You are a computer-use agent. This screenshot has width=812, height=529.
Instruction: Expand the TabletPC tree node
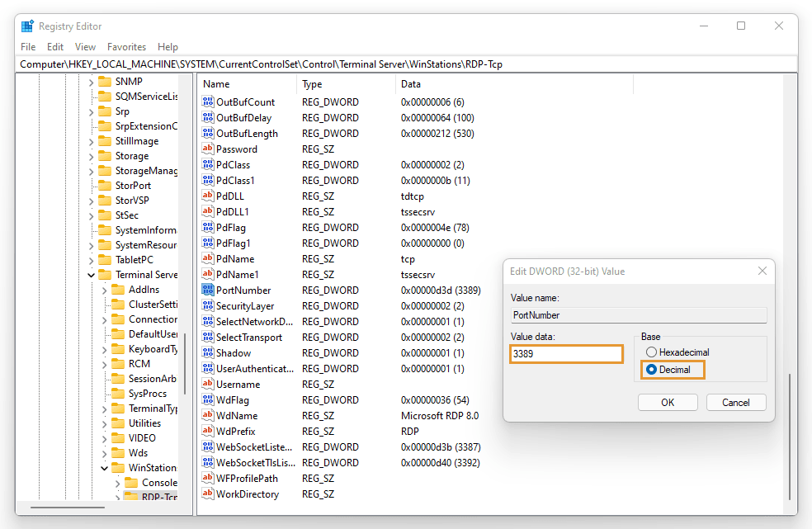click(91, 260)
